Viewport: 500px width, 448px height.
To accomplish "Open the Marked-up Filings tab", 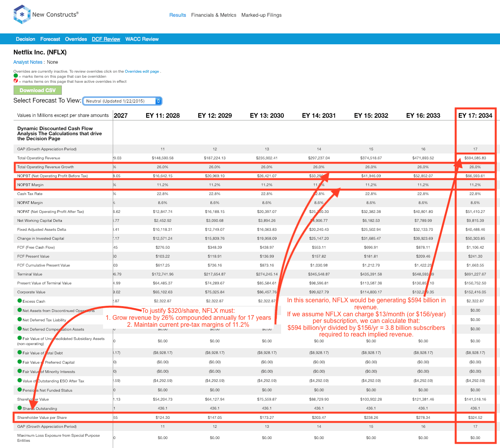I will tap(262, 15).
